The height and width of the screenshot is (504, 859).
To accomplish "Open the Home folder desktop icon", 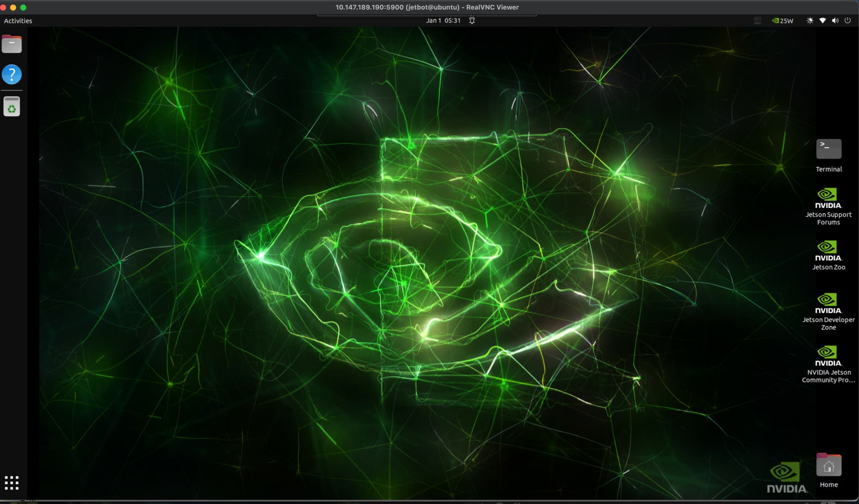I will [829, 470].
